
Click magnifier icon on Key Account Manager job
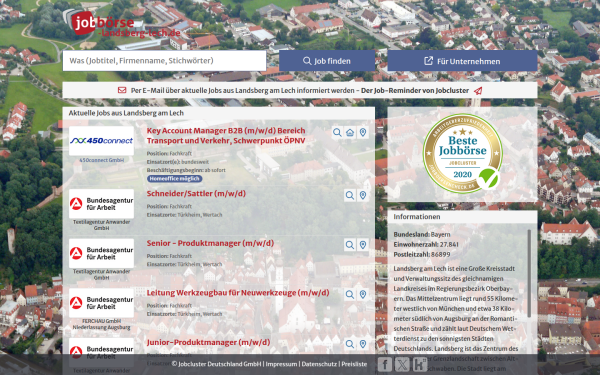337,133
